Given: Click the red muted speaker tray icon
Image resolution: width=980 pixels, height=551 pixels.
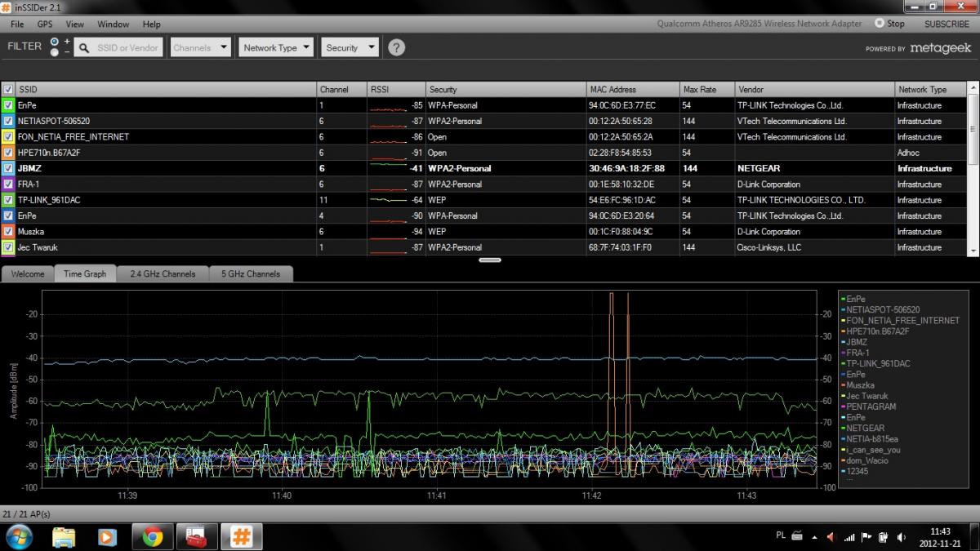Looking at the screenshot, I should click(x=831, y=536).
